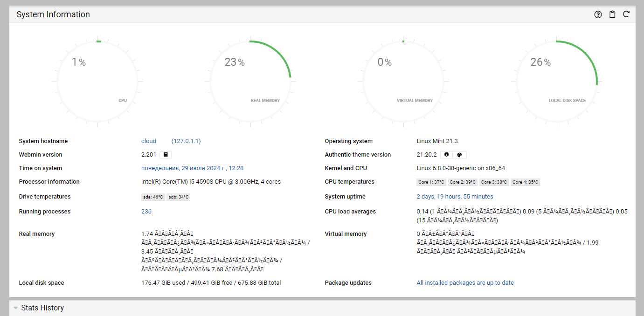Click the clipboard icon in the header

point(612,14)
